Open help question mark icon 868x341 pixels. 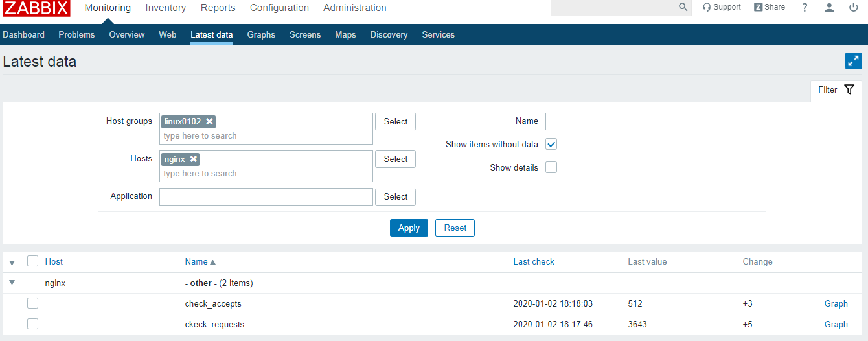coord(805,7)
